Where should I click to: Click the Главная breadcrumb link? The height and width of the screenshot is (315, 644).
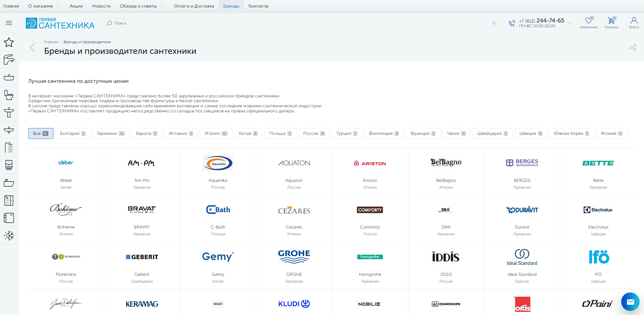coord(51,42)
